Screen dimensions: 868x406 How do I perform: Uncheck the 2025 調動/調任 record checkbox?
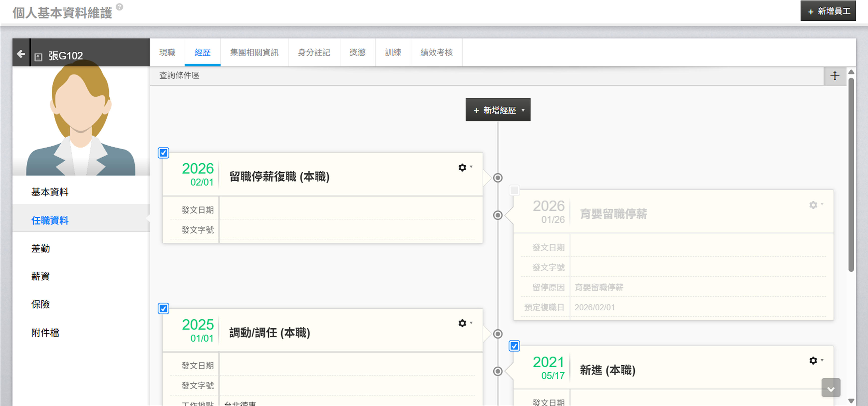(x=163, y=308)
